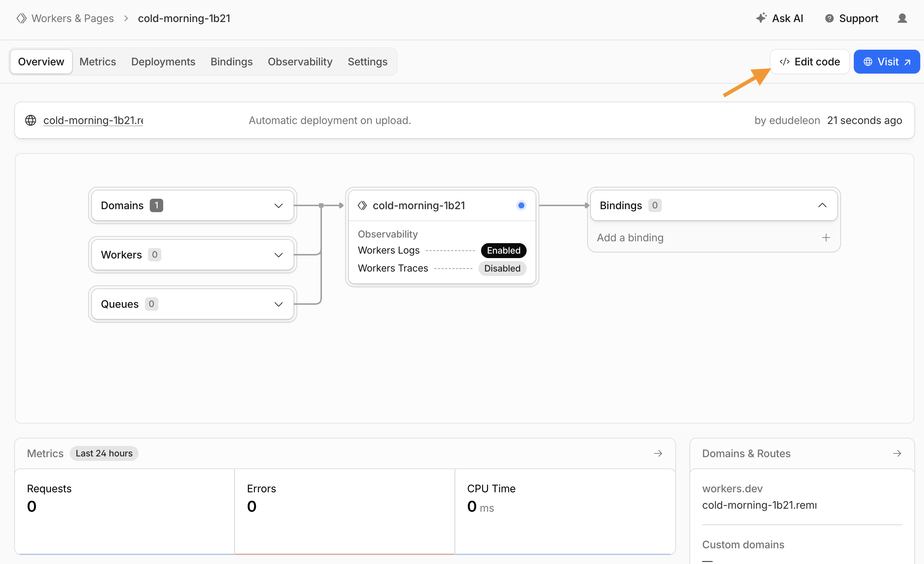Toggle the Workers Traces Disabled badge
Image resolution: width=924 pixels, height=564 pixels.
pos(502,269)
